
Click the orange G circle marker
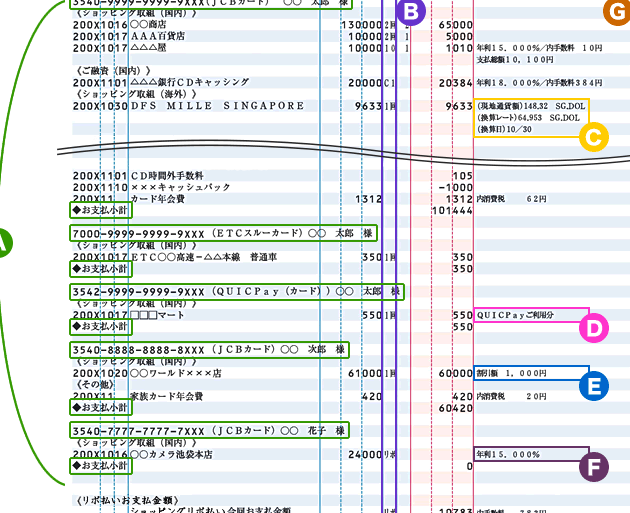(616, 11)
